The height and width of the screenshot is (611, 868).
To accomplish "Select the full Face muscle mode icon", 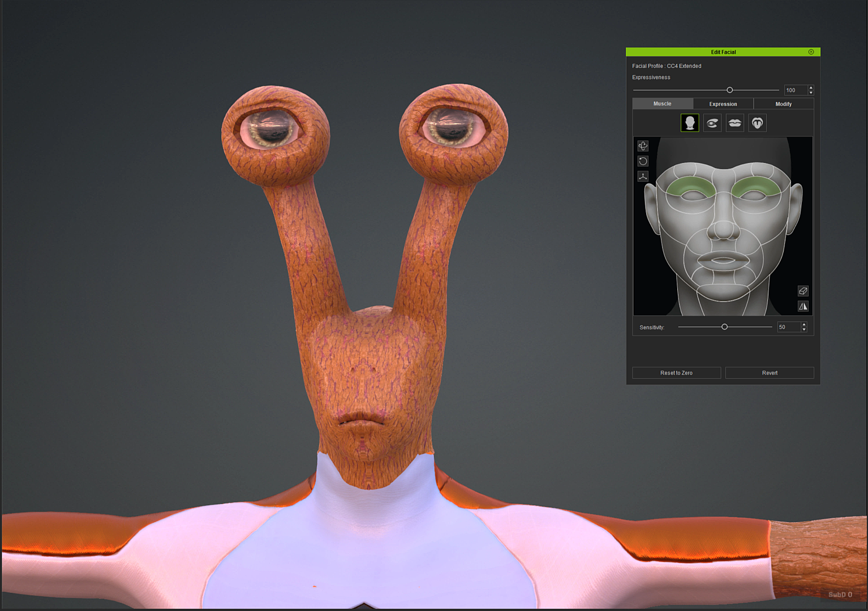I will coord(690,123).
